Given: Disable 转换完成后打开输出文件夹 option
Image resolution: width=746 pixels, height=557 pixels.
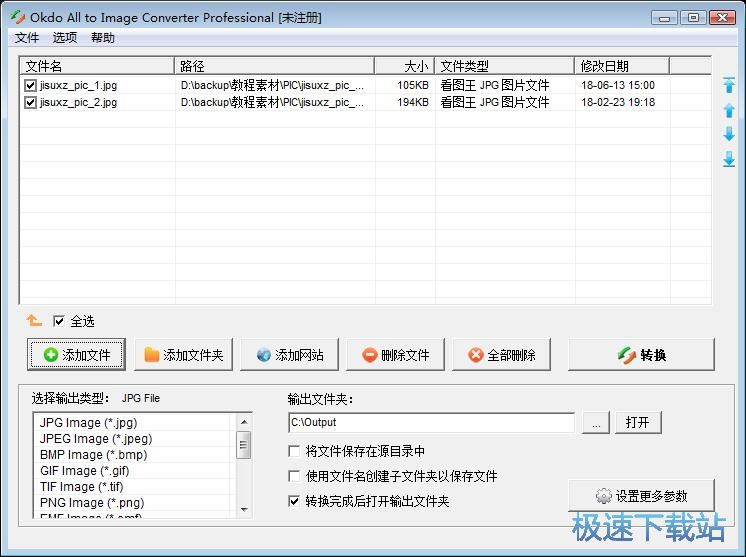Looking at the screenshot, I should tap(294, 501).
